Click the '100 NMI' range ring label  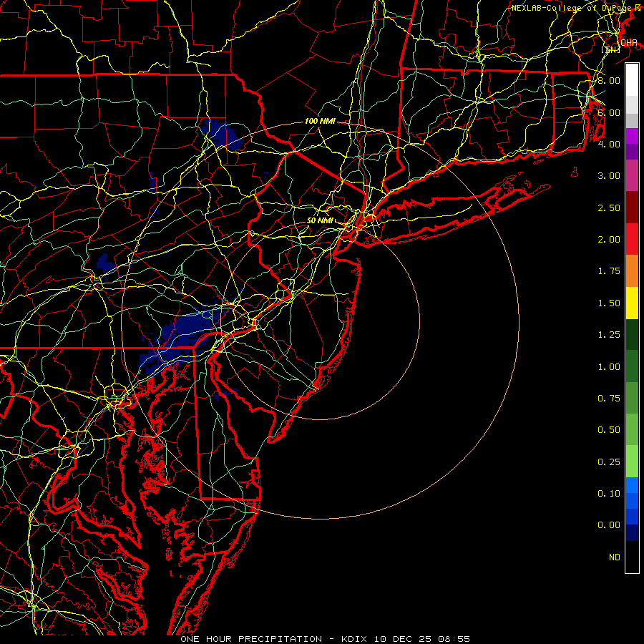pos(320,121)
